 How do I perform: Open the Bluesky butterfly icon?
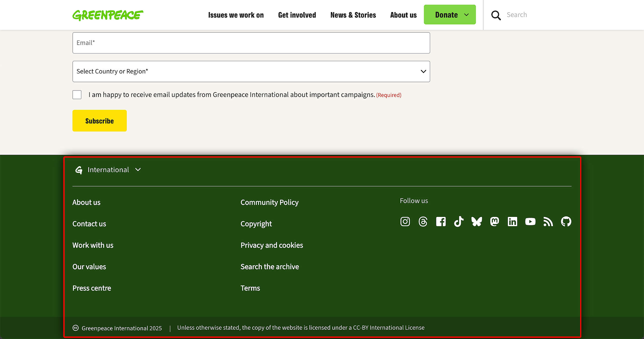[x=476, y=221]
